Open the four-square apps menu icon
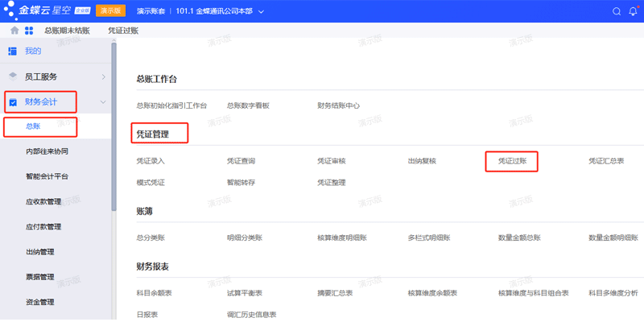The height and width of the screenshot is (322, 644). pos(29,31)
